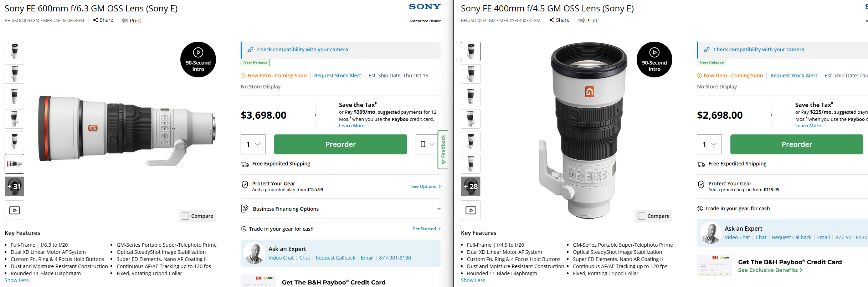Open the quantity dropdown for the 400mm lens

pyautogui.click(x=709, y=144)
